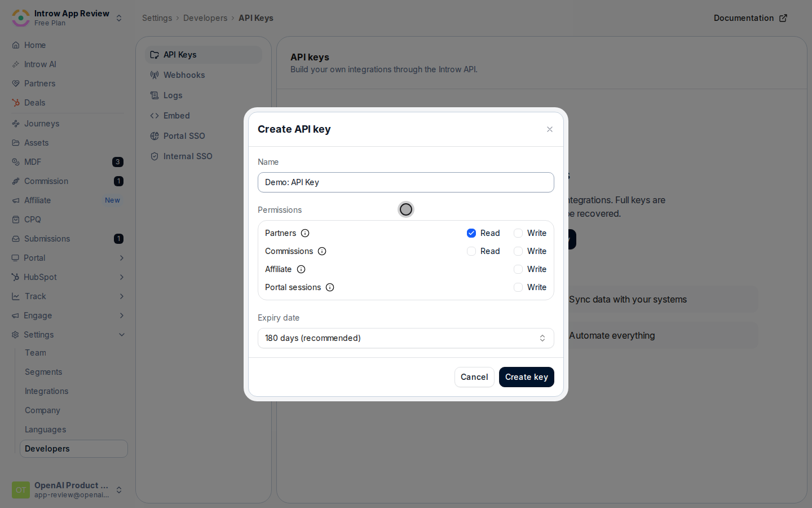Open the Team settings page
The height and width of the screenshot is (508, 812).
(x=36, y=353)
